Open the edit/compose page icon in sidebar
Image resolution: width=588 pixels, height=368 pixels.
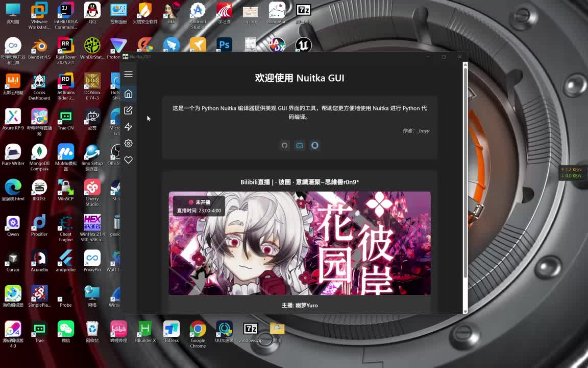click(128, 110)
